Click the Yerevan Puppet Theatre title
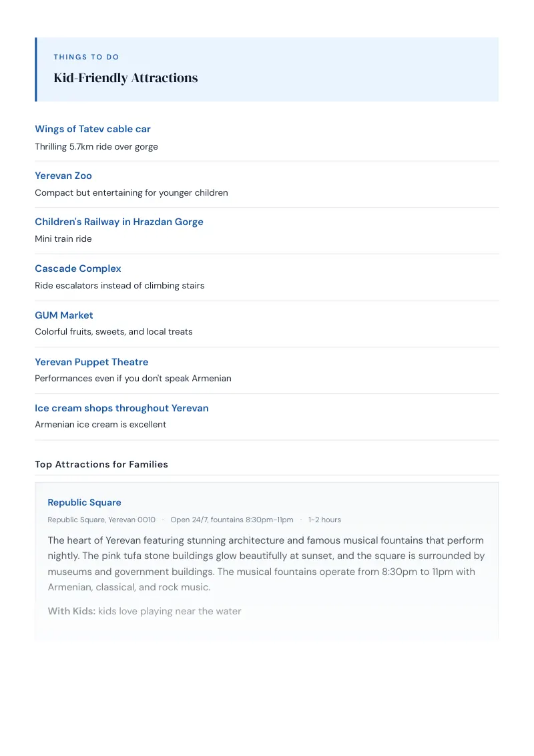The width and height of the screenshot is (534, 756). [x=91, y=362]
